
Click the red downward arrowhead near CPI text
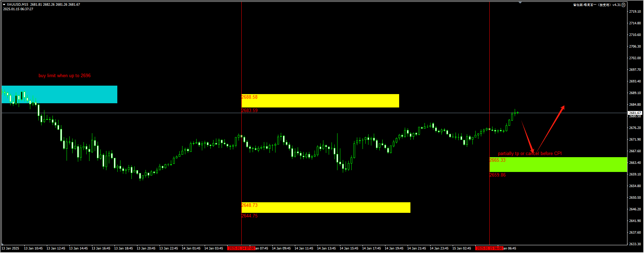pyautogui.click(x=532, y=151)
